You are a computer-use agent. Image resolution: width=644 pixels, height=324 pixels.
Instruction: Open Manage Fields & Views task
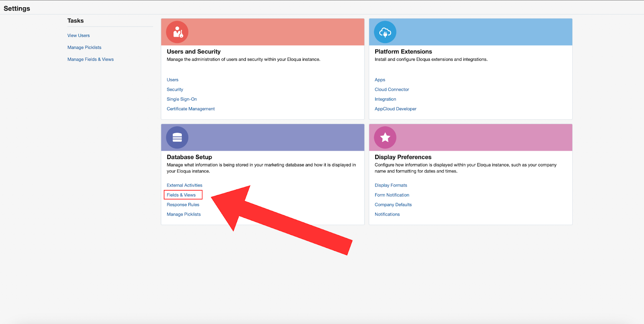tap(91, 59)
